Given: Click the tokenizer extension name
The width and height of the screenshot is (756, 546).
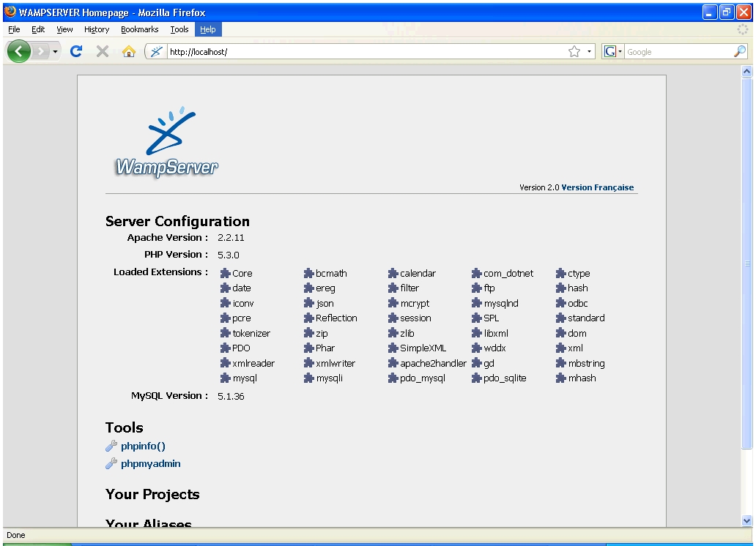Looking at the screenshot, I should click(x=251, y=333).
